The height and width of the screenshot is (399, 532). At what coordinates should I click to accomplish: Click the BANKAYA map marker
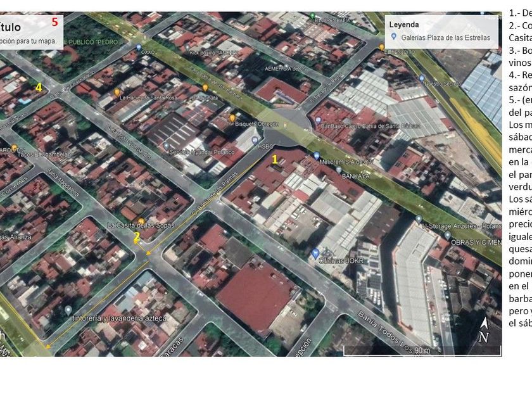[x=339, y=170]
